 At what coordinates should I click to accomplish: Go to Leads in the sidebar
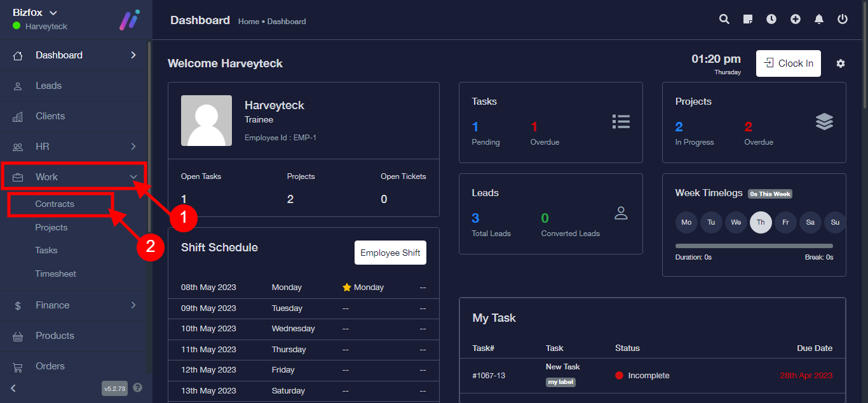[x=48, y=86]
